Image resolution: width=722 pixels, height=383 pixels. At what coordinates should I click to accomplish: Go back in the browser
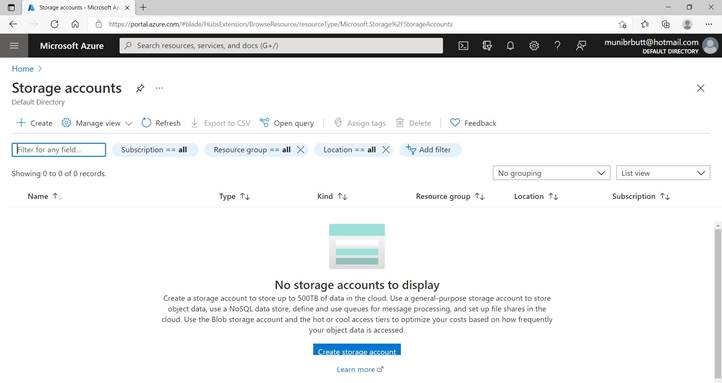[13, 24]
